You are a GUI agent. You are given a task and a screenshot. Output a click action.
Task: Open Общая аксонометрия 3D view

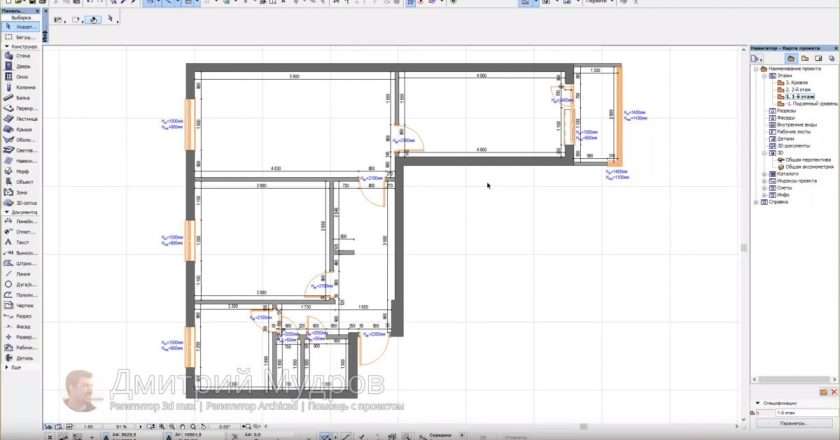point(806,167)
